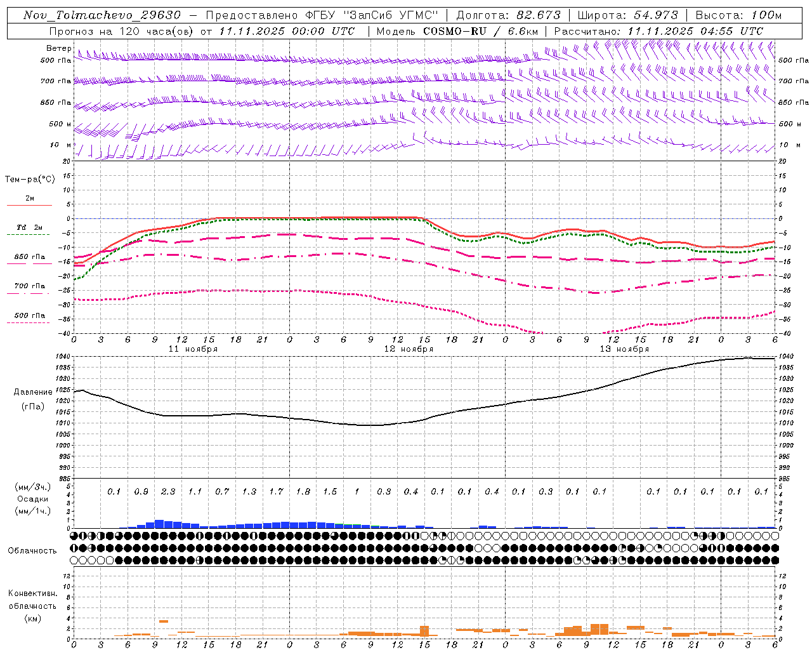This screenshot has width=812, height=650.
Task: Select the (мм/3ч.) unit label
Action: pos(33,487)
